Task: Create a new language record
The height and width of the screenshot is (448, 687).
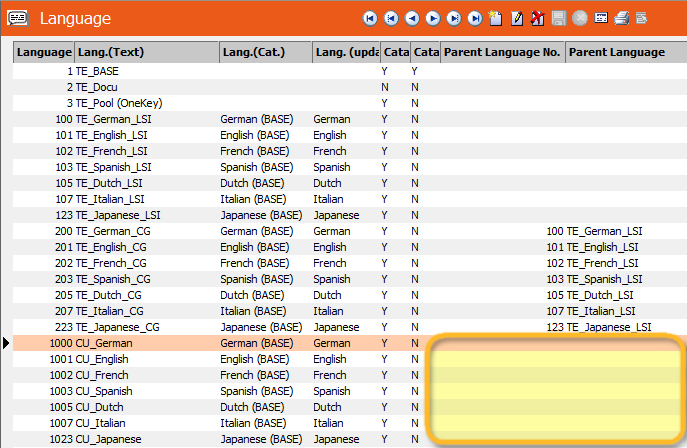Action: (496, 18)
